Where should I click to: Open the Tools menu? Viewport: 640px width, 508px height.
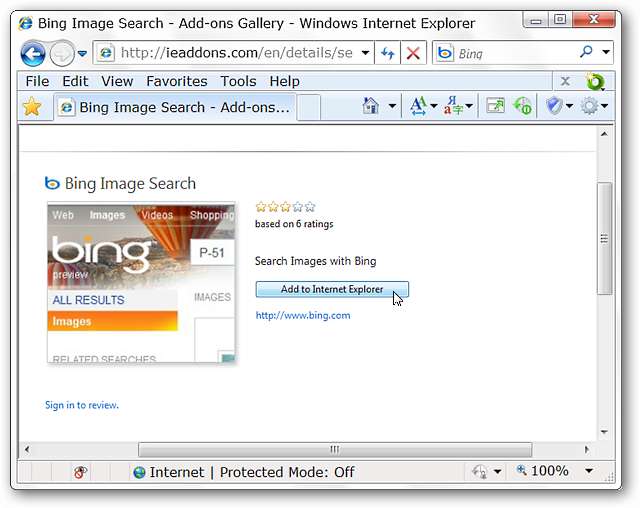[x=238, y=81]
